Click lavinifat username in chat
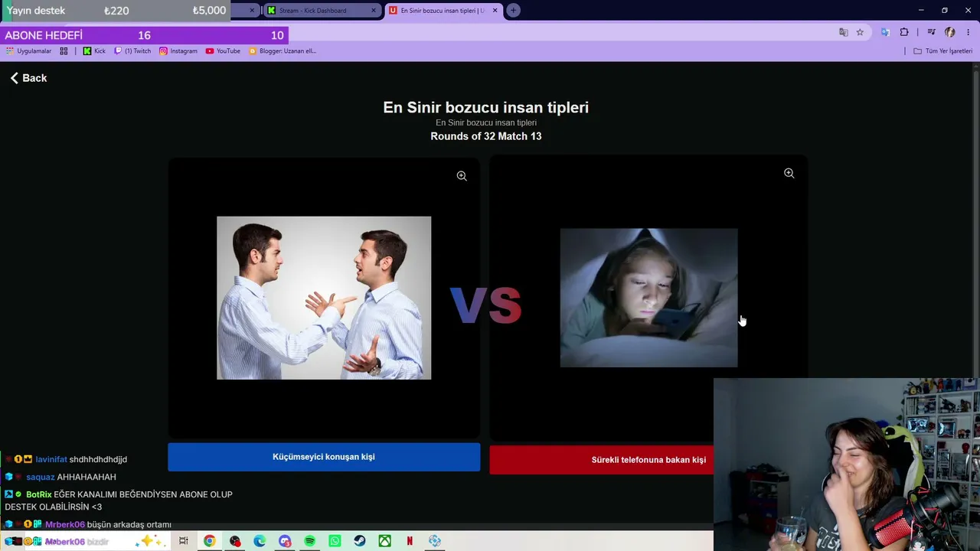Image resolution: width=980 pixels, height=551 pixels. point(51,459)
